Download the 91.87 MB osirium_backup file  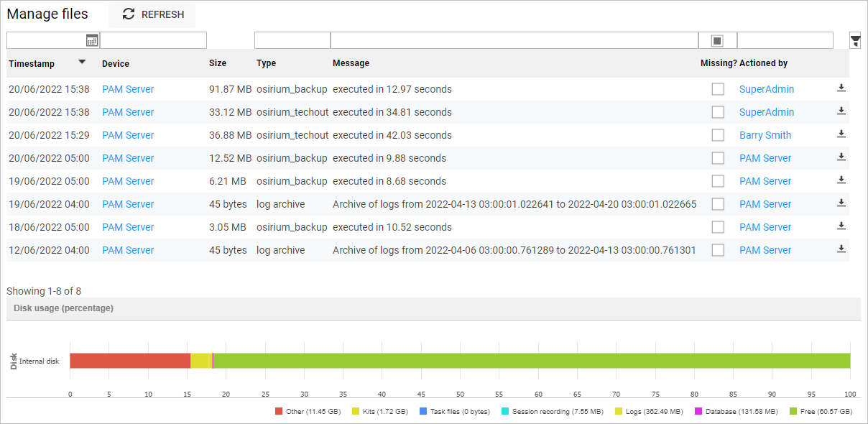(841, 88)
